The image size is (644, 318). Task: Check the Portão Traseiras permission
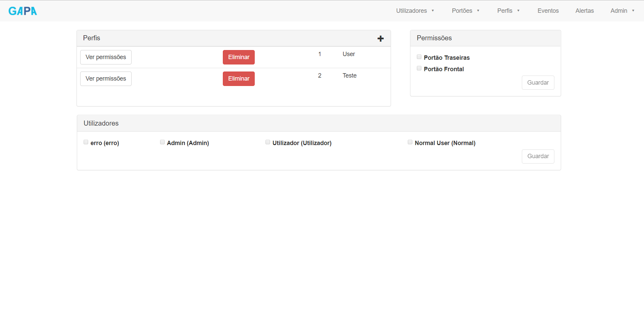point(419,57)
